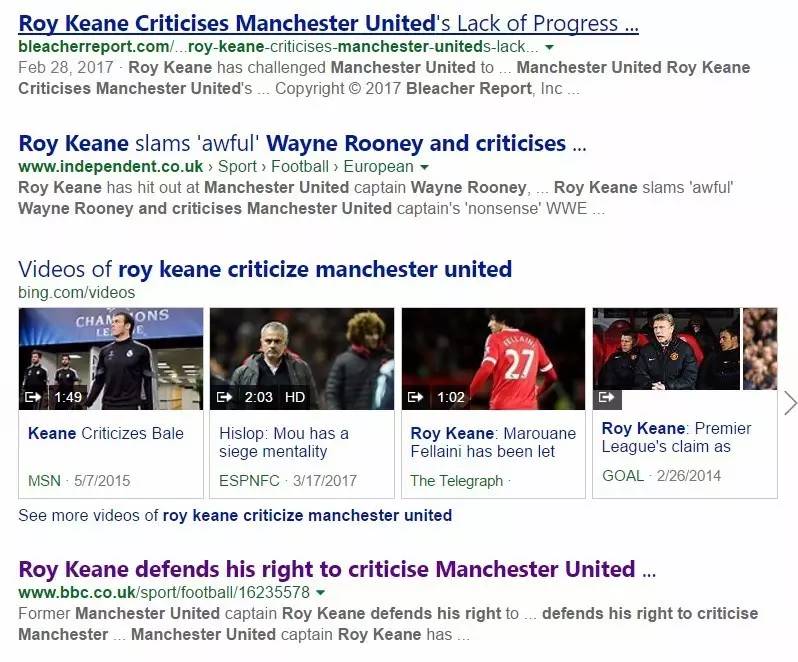The width and height of the screenshot is (798, 662).
Task: Click share icon on the 1:02 Fellaini video
Action: 415,397
